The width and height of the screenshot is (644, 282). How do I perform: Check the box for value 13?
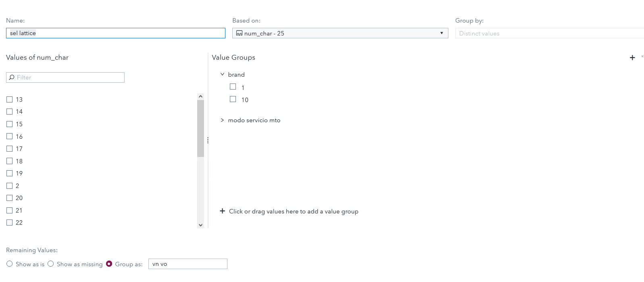pos(10,99)
